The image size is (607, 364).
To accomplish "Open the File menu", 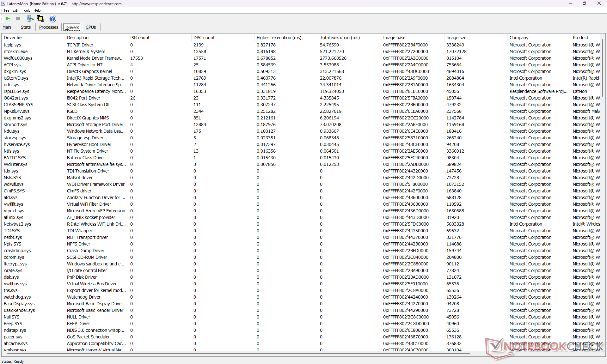I will click(x=7, y=10).
